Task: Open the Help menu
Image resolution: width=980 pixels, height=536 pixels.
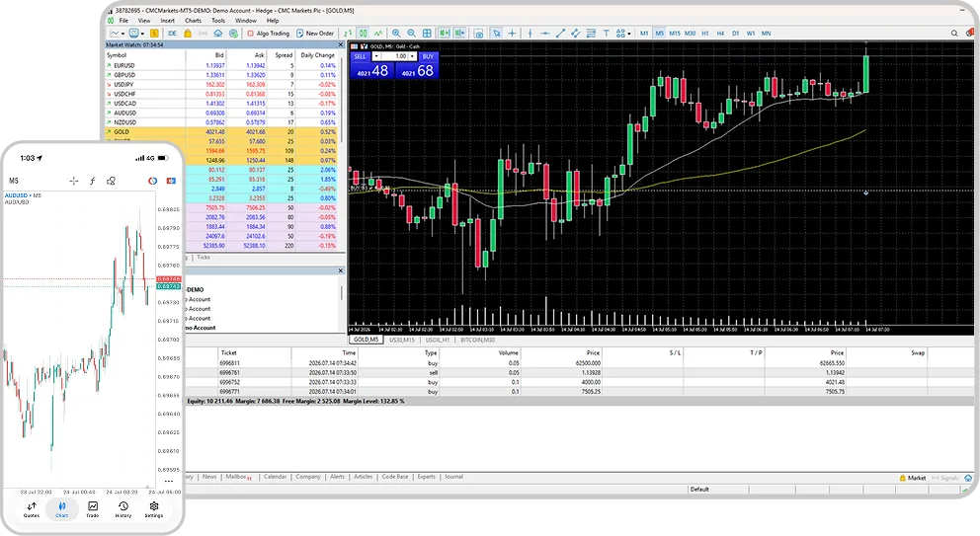Action: [x=273, y=21]
